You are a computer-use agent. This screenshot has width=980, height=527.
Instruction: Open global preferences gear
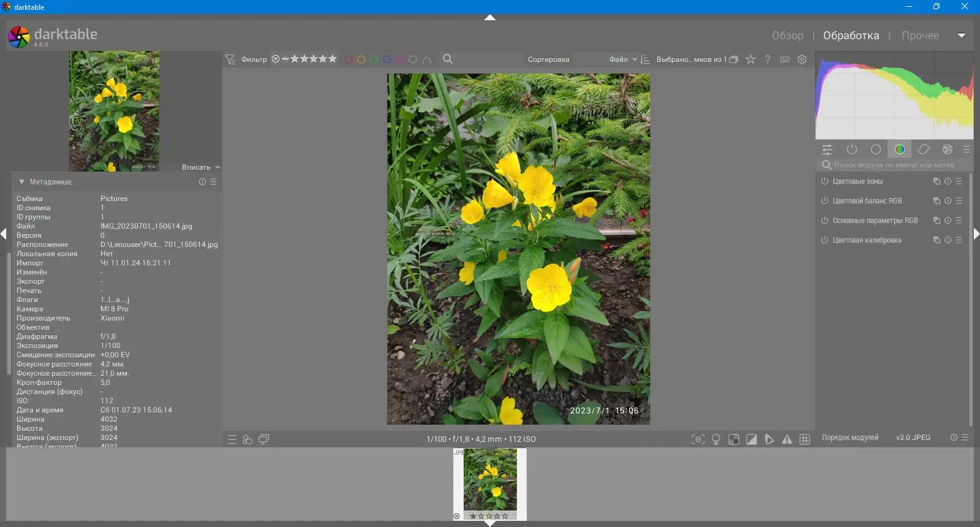click(802, 59)
